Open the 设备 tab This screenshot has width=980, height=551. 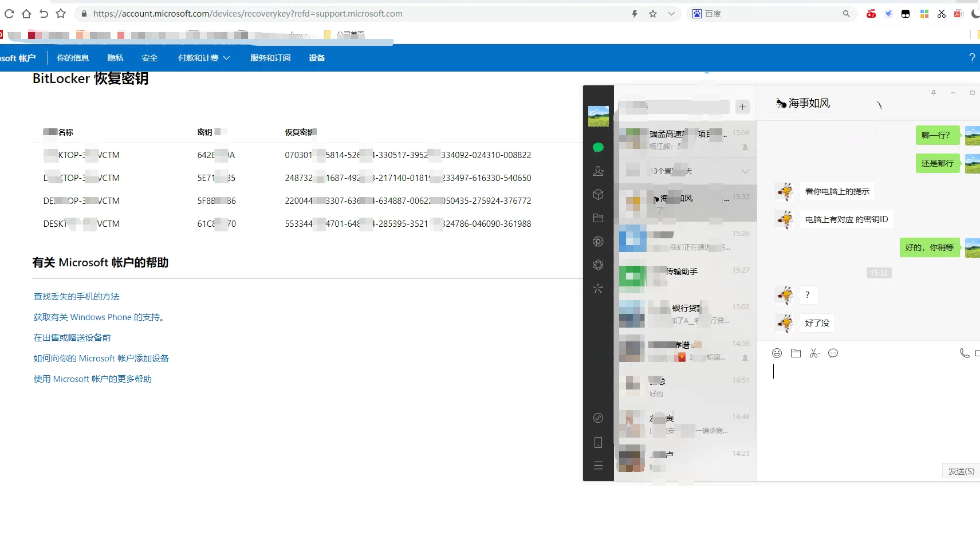pos(317,58)
